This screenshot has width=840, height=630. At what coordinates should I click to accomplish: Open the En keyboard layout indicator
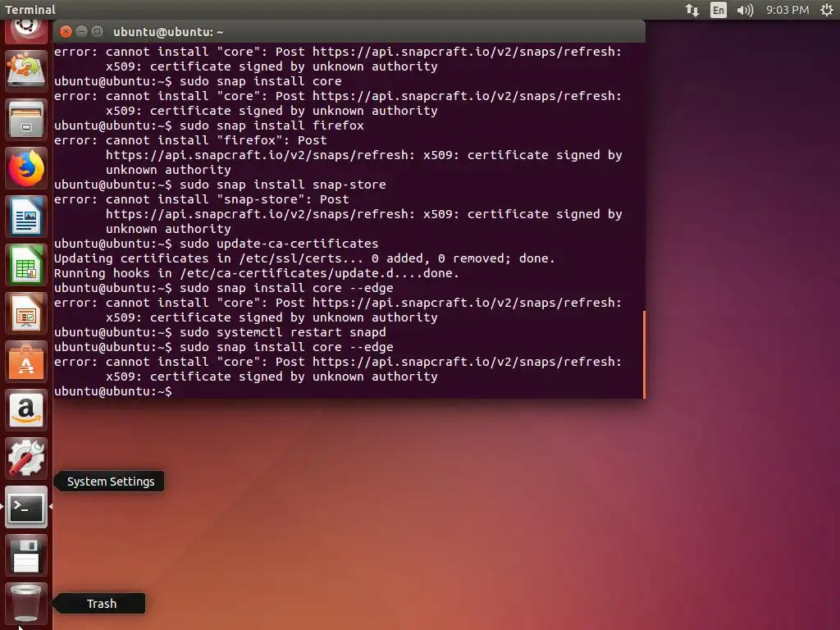pyautogui.click(x=719, y=10)
